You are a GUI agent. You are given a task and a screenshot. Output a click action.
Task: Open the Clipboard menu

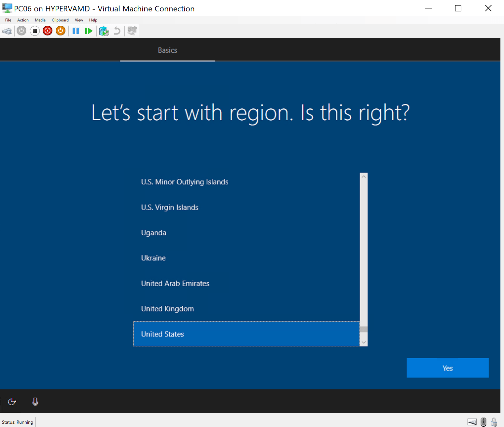click(60, 20)
